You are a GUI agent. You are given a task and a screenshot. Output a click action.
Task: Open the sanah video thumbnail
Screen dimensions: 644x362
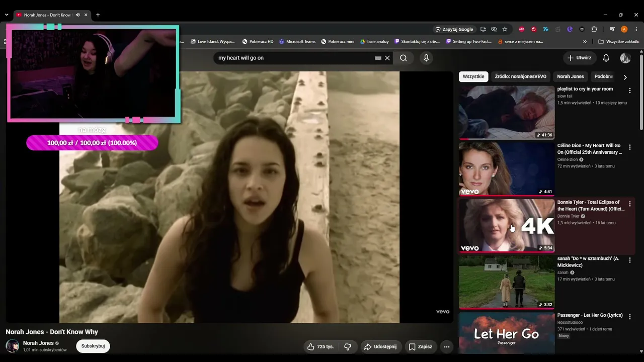click(x=507, y=282)
